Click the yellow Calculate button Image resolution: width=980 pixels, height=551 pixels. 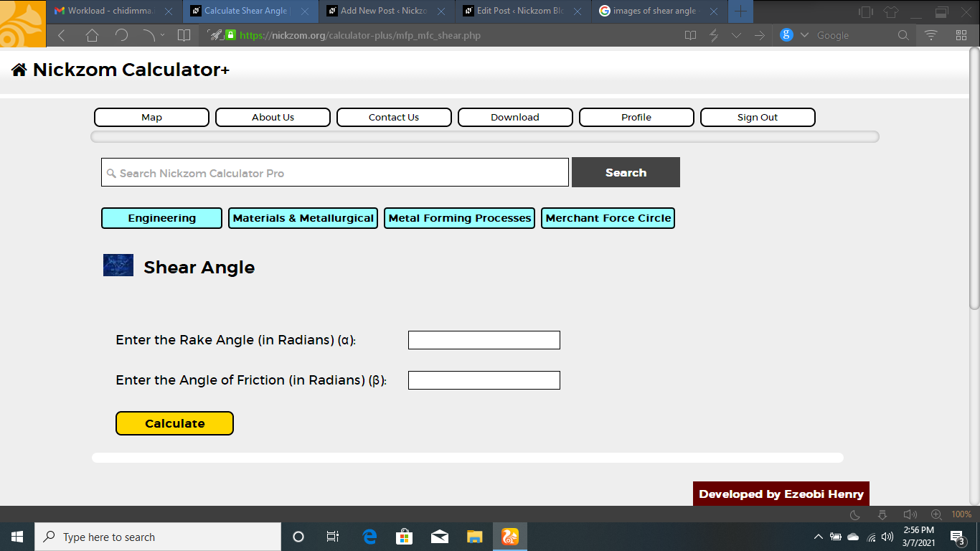coord(174,423)
